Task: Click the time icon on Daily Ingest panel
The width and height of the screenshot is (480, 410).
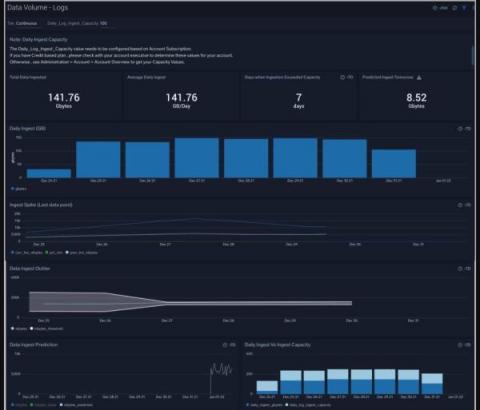Action: (460, 129)
